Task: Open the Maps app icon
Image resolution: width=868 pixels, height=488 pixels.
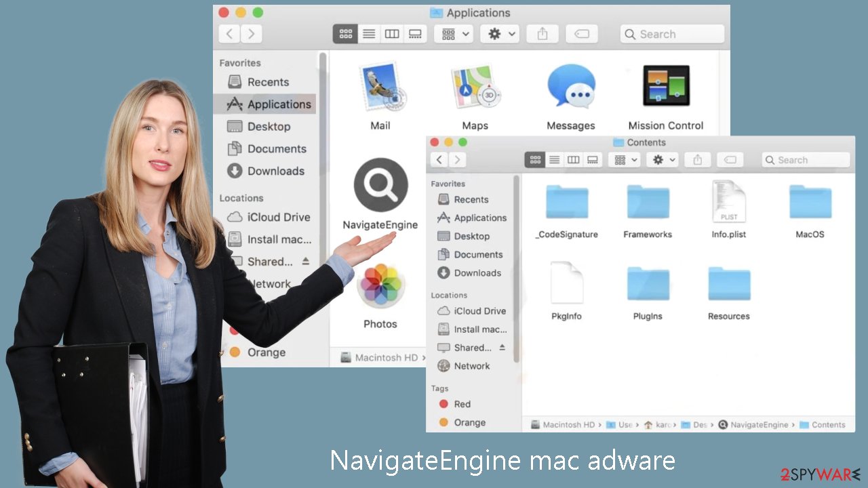Action: click(475, 87)
